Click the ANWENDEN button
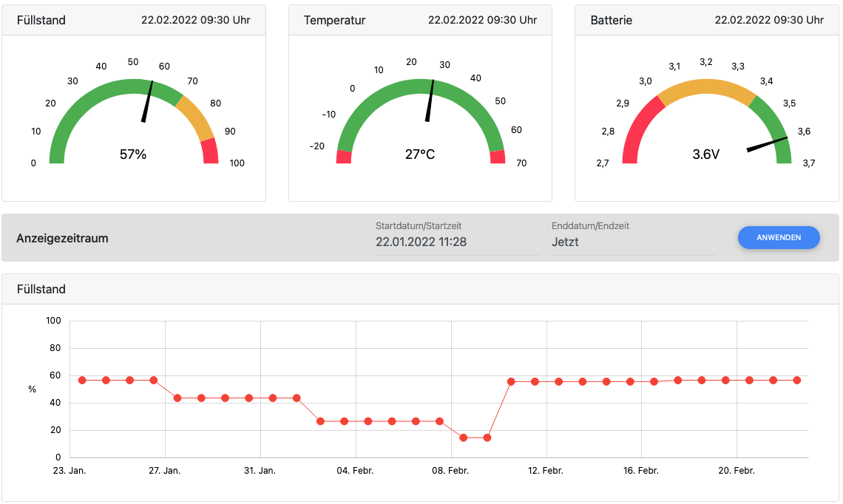 pyautogui.click(x=779, y=237)
